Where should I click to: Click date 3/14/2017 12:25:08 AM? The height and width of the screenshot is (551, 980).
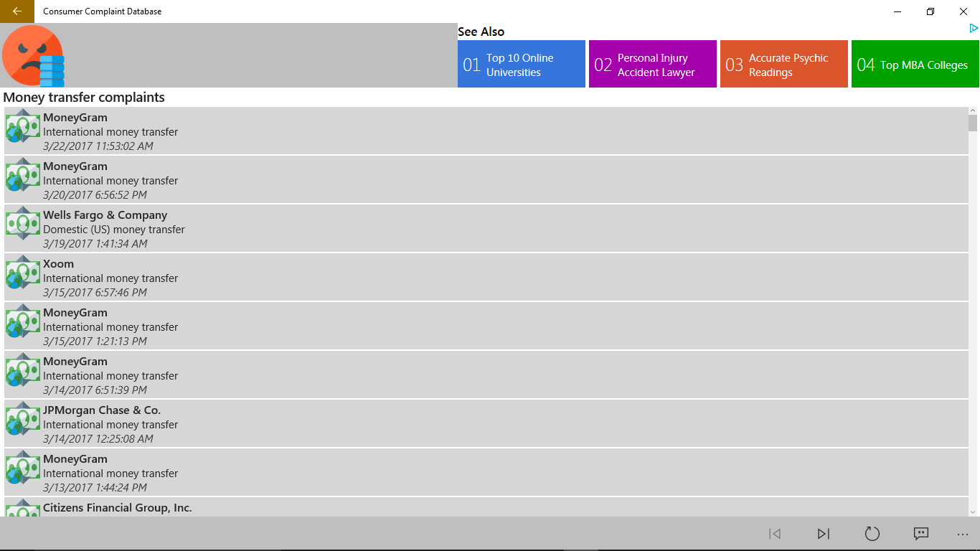pos(98,439)
